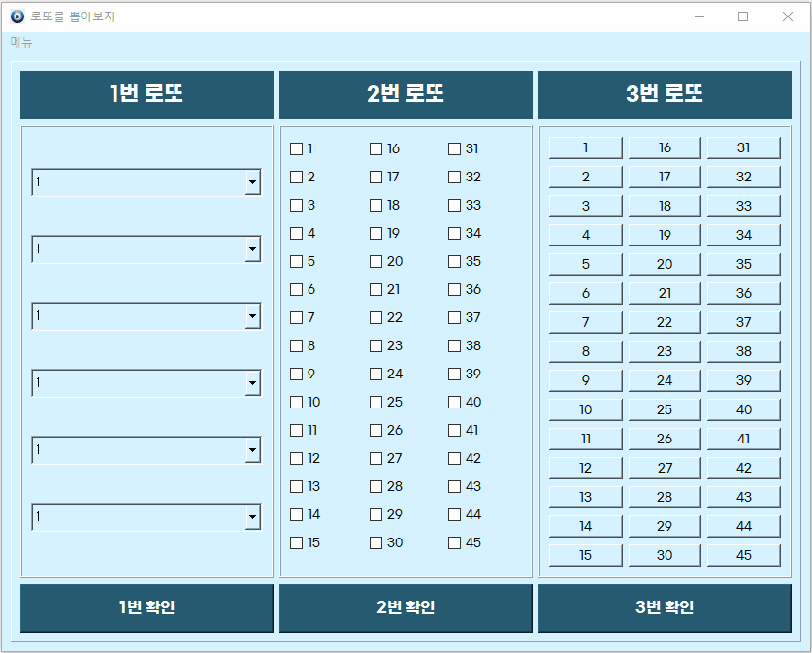812x653 pixels.
Task: Select the 1번 로또 header
Action: [x=147, y=95]
